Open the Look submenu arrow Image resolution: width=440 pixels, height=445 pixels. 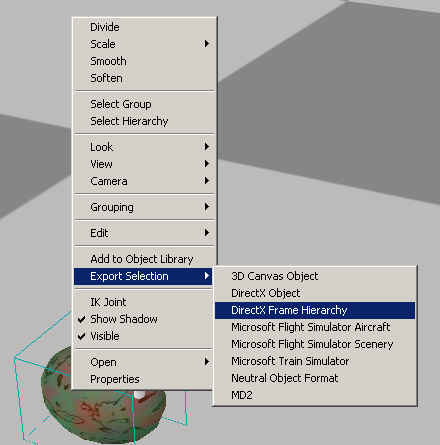(207, 147)
